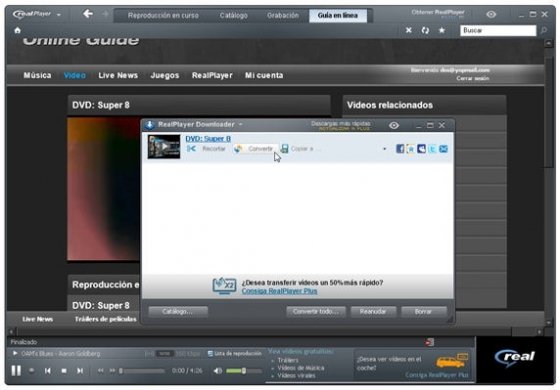Click Convertir todo... button
Viewport: 560px width, 390px height.
(316, 312)
